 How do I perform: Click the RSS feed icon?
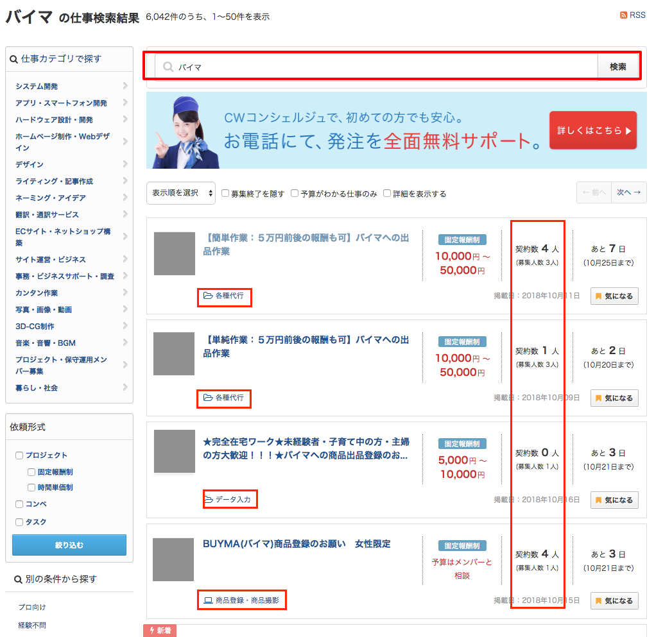(x=624, y=15)
